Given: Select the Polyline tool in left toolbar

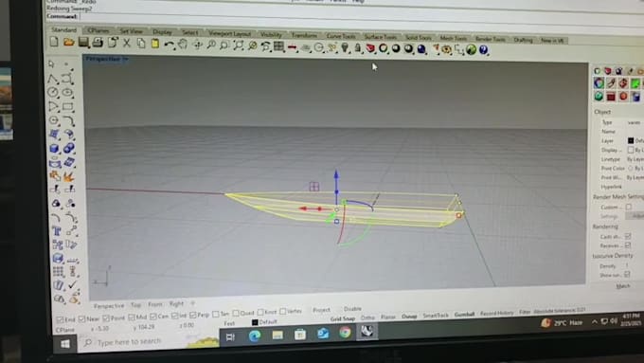Looking at the screenshot, I should [x=53, y=78].
